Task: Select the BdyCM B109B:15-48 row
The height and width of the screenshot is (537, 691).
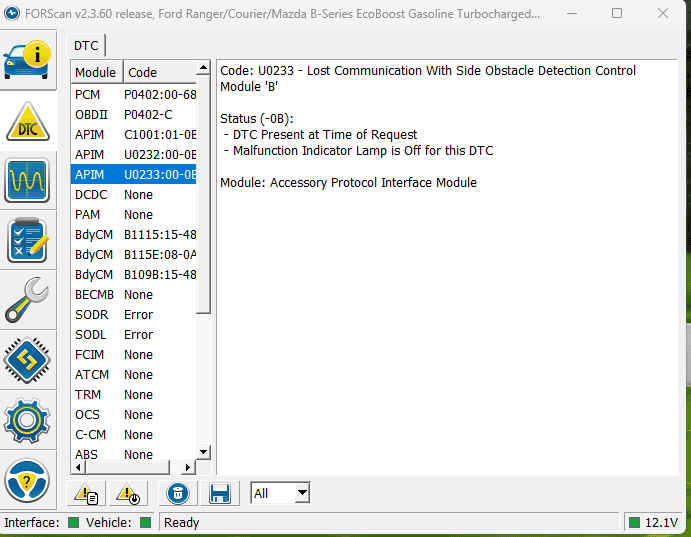Action: [x=134, y=275]
